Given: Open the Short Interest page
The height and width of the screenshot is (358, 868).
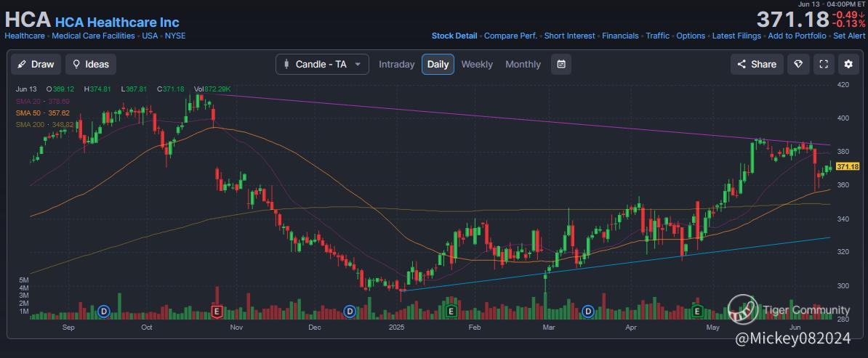Looking at the screenshot, I should 570,36.
